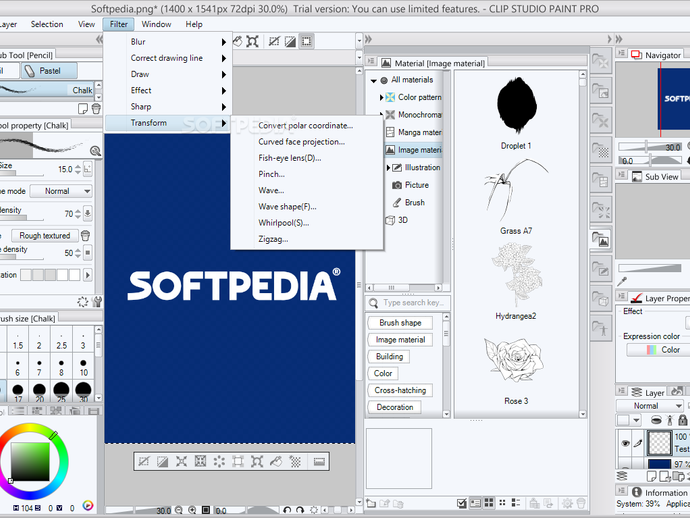Image resolution: width=690 pixels, height=518 pixels.
Task: Open the Material Image material palette dock icon
Action: pos(601,240)
